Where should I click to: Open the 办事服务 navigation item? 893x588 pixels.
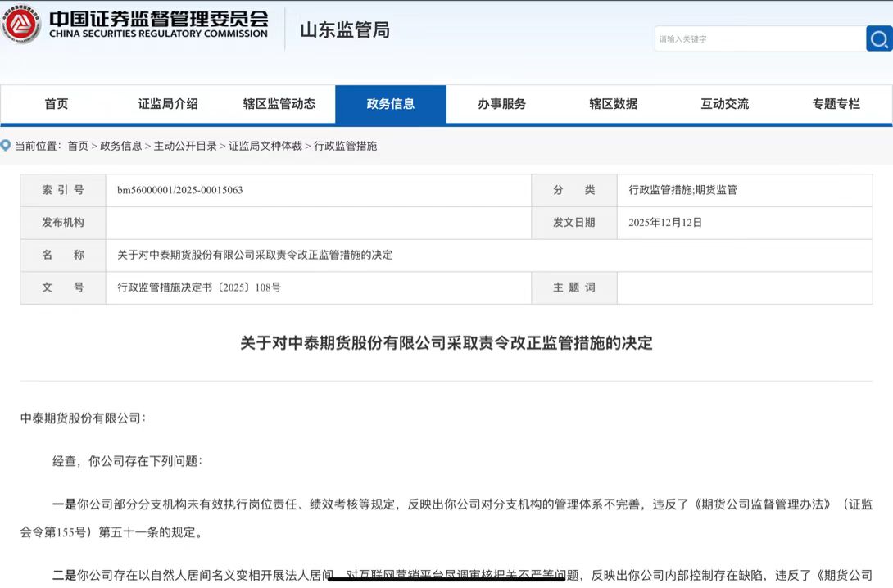tap(502, 104)
